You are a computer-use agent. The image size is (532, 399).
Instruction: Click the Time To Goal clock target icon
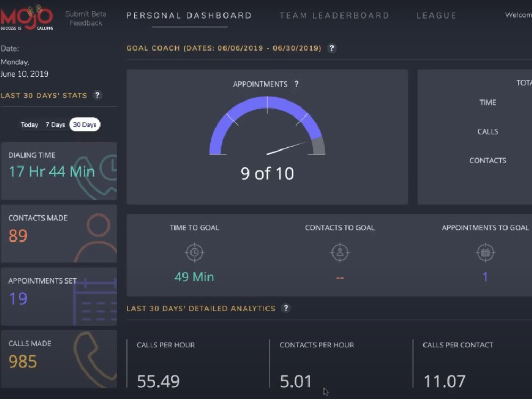pyautogui.click(x=194, y=252)
